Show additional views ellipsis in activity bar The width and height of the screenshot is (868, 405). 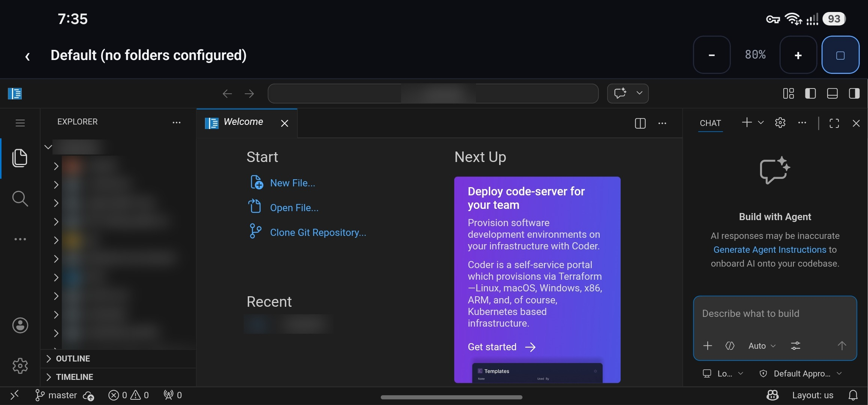pos(20,239)
